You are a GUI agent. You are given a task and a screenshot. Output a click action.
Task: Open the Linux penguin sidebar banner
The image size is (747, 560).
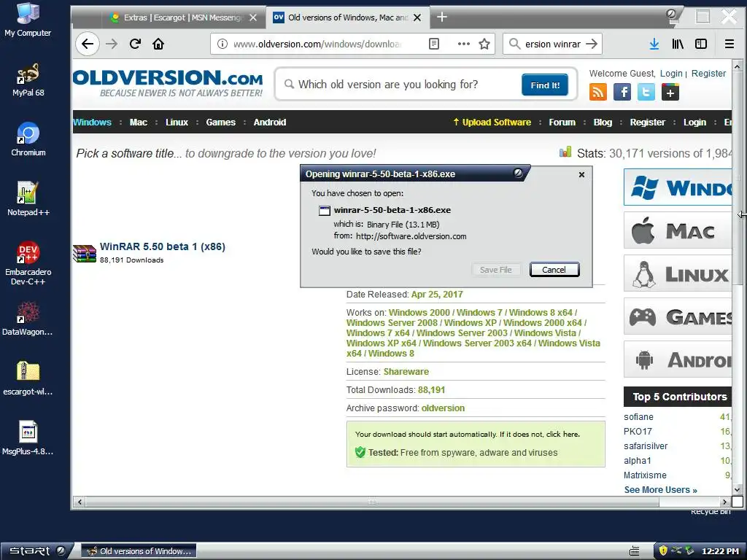click(678, 273)
